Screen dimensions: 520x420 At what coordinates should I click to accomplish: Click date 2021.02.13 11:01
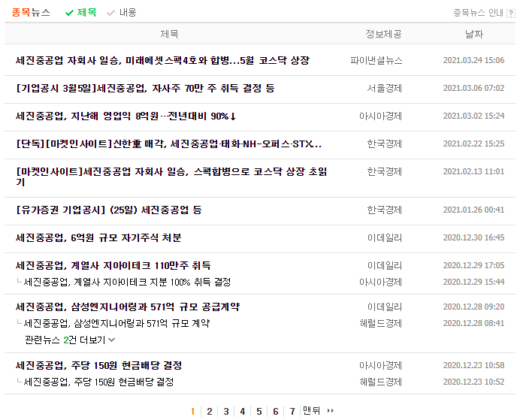(x=473, y=172)
